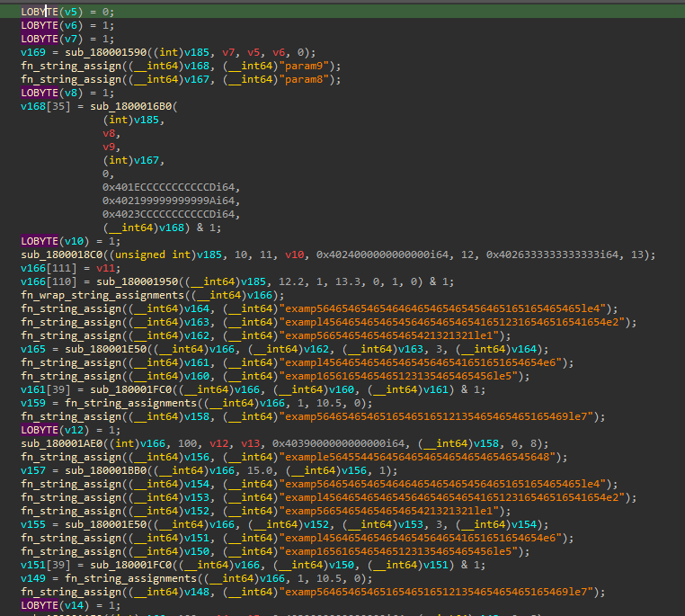Click string literal assigned to v150
This screenshot has width=685, height=616.
398,552
